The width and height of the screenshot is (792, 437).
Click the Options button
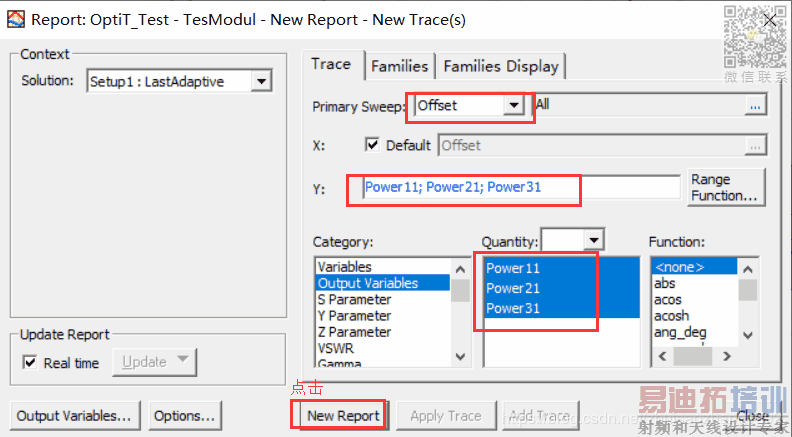point(185,415)
